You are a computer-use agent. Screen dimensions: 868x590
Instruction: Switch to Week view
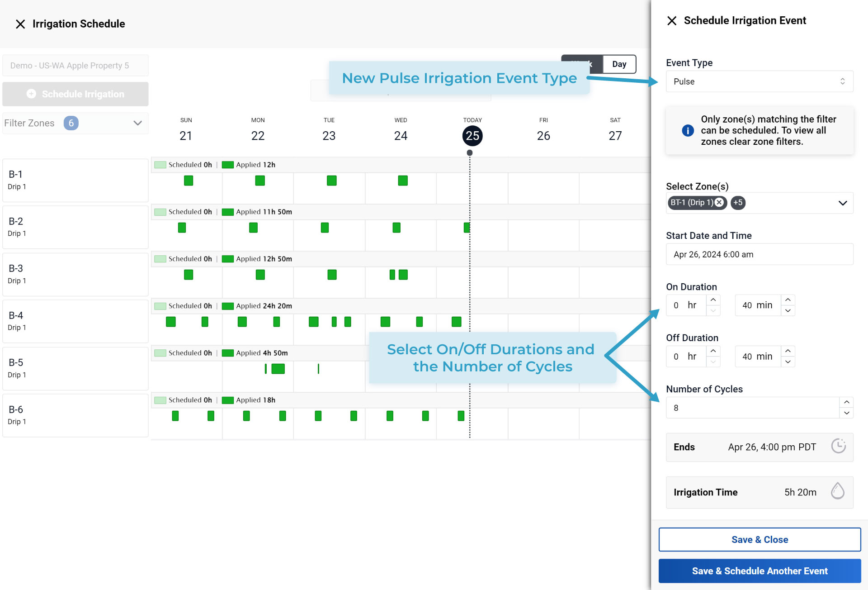582,64
